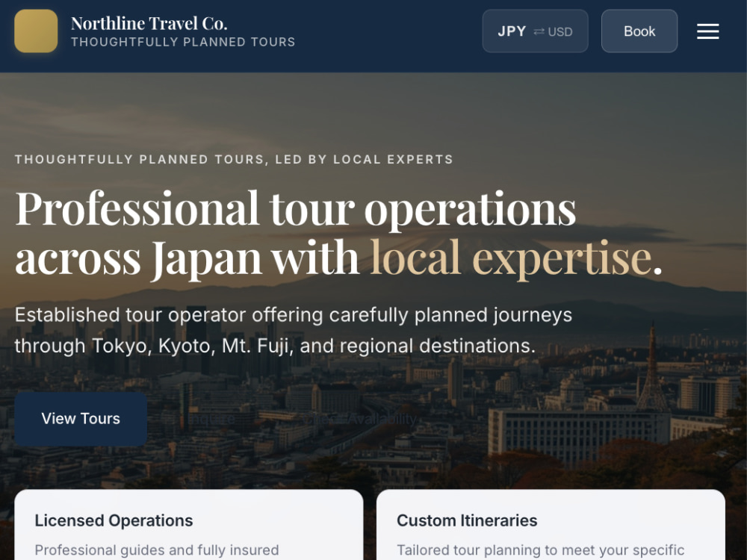Toggle the JPY to USD currency switch
Viewport: 747px width, 560px height.
pyautogui.click(x=535, y=31)
